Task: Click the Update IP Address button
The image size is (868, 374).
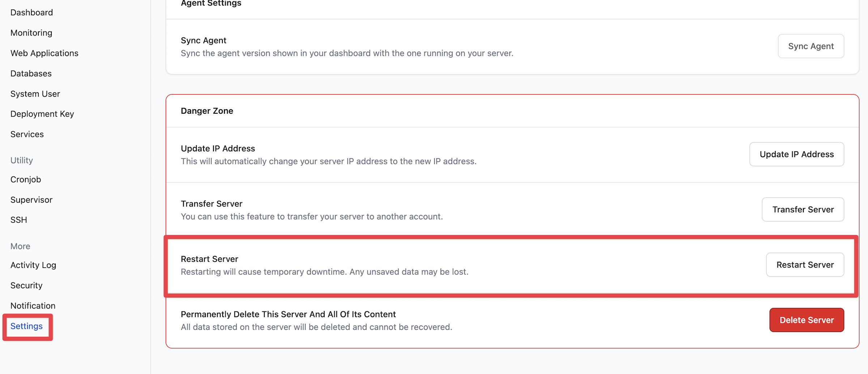Action: click(x=796, y=154)
